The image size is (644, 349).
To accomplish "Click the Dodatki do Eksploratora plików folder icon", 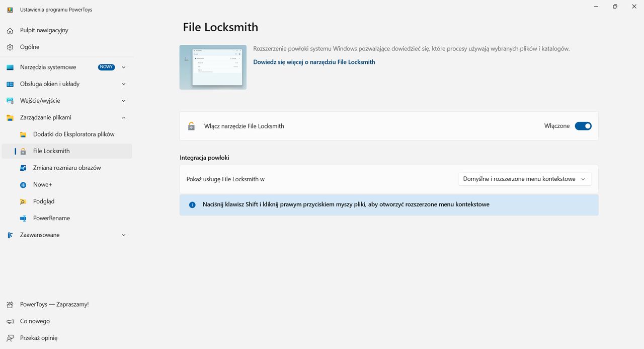I will click(23, 134).
